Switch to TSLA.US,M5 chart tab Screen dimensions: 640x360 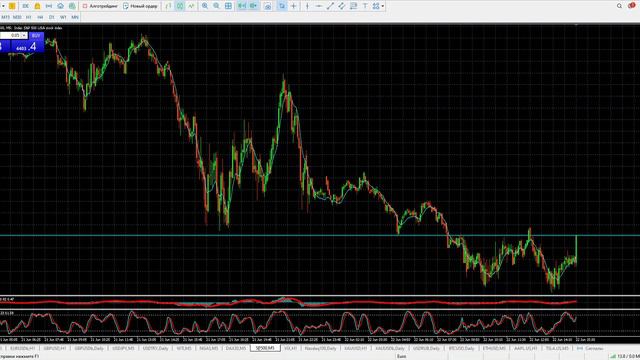coord(557,348)
